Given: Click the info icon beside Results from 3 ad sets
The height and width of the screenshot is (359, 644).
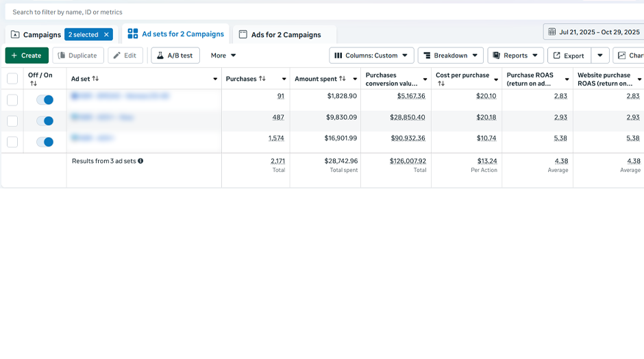Looking at the screenshot, I should (x=140, y=161).
